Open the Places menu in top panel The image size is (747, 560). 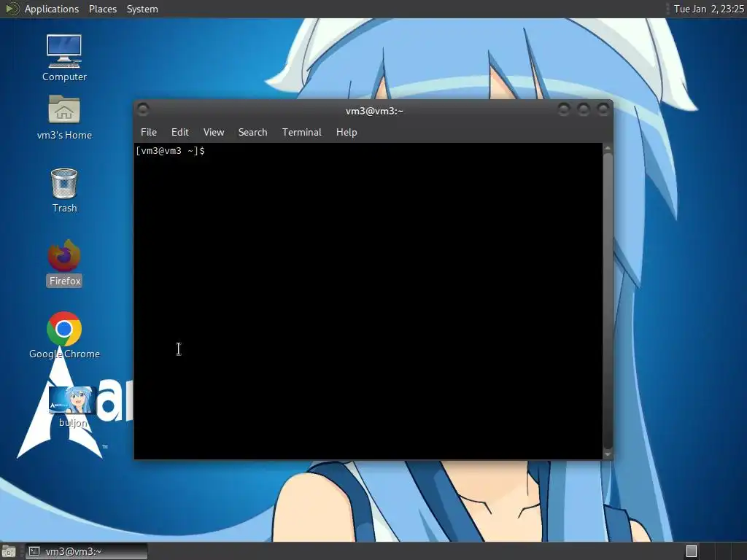click(x=102, y=9)
